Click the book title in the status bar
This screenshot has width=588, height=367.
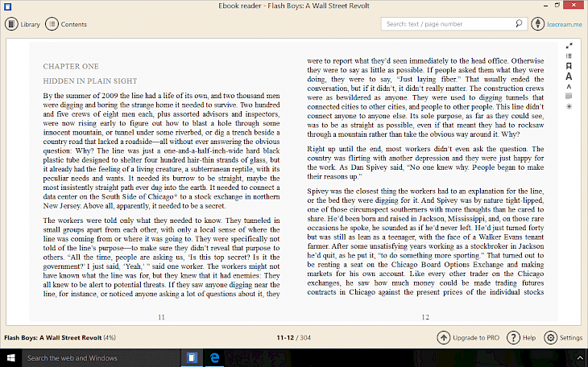(x=53, y=338)
